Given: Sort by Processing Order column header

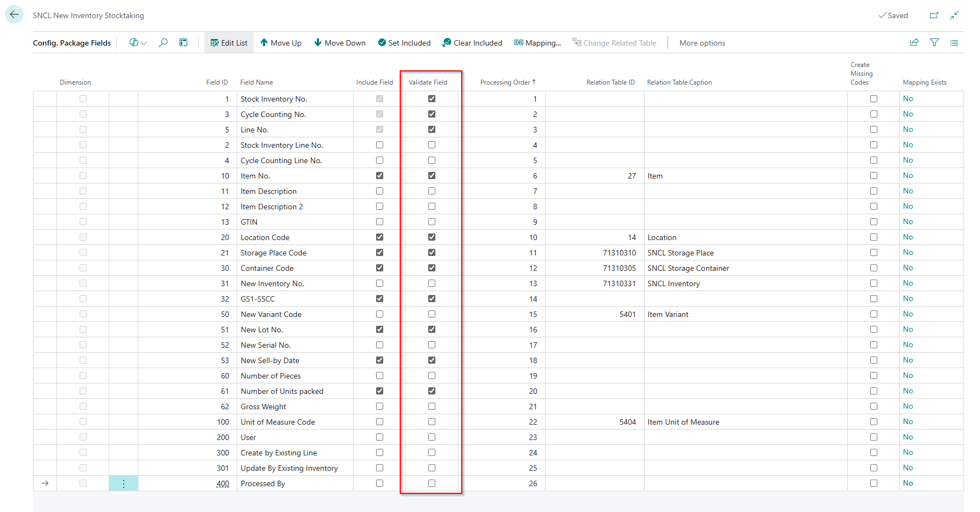Looking at the screenshot, I should pos(508,82).
